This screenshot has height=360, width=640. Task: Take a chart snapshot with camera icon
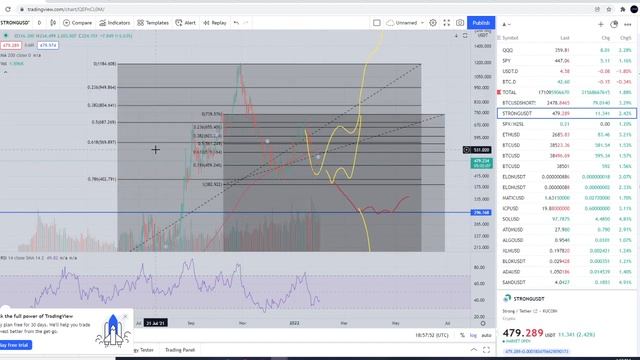click(x=460, y=23)
